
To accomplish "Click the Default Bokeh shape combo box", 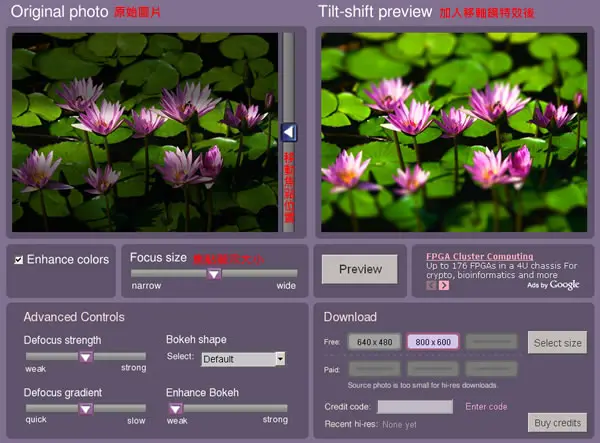I will [243, 359].
